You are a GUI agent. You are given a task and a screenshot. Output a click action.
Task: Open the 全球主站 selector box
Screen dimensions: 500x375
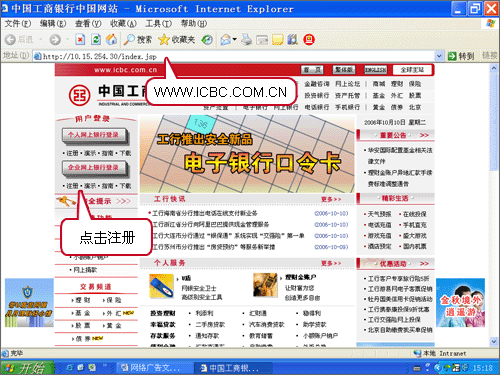click(412, 70)
